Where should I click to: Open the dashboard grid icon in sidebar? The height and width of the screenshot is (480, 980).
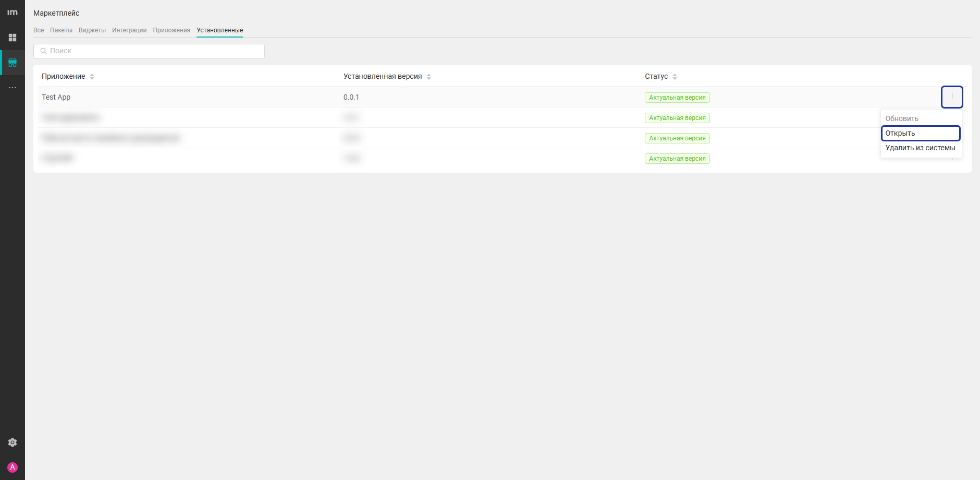13,38
